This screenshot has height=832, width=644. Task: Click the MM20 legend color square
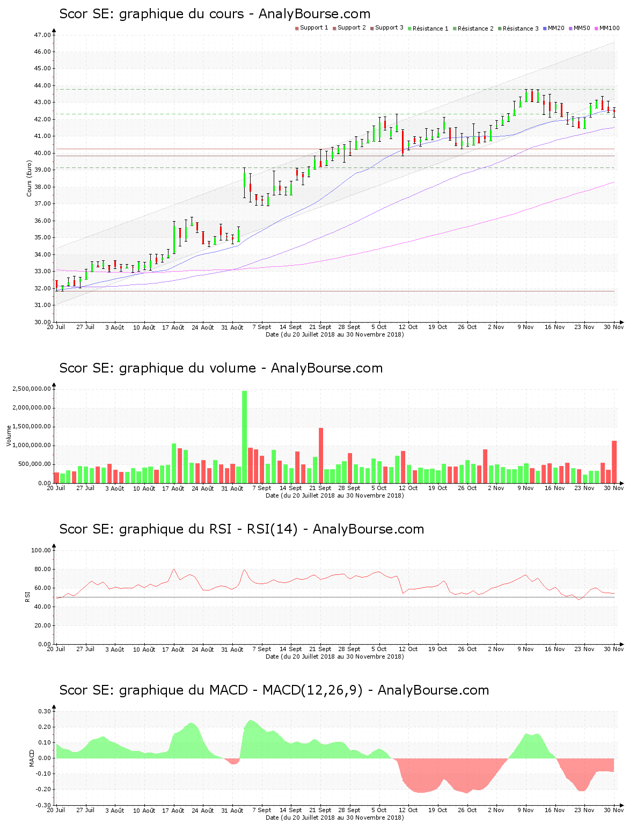(x=545, y=28)
